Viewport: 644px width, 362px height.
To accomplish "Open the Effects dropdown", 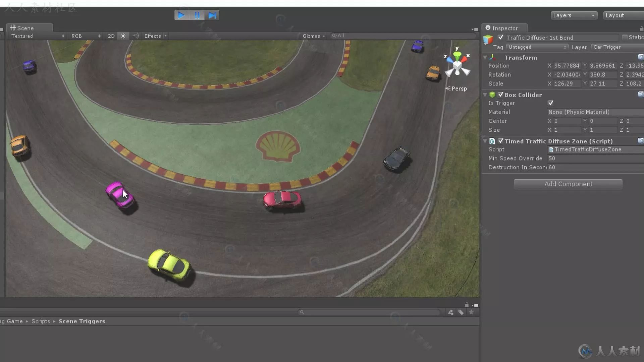I will pyautogui.click(x=155, y=36).
